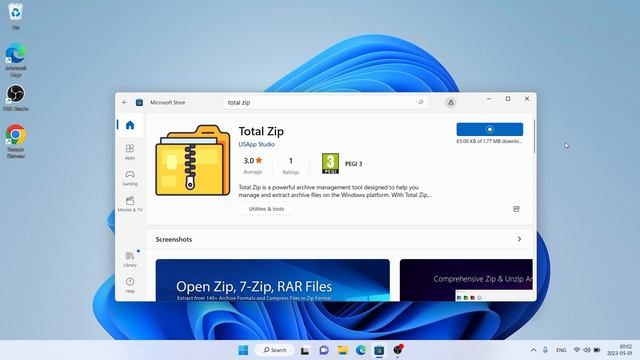640x360 pixels.
Task: Select the Microsoft Edge desktop shortcut
Action: [x=16, y=60]
